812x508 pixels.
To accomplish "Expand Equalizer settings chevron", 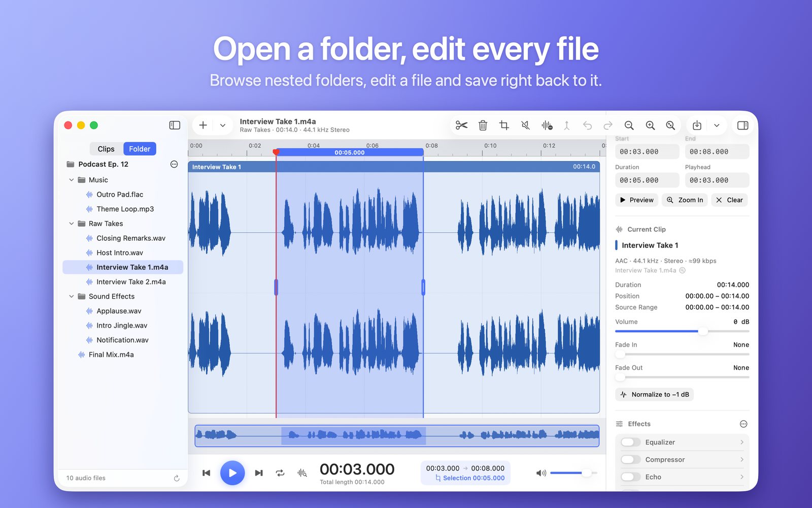I will pyautogui.click(x=742, y=442).
